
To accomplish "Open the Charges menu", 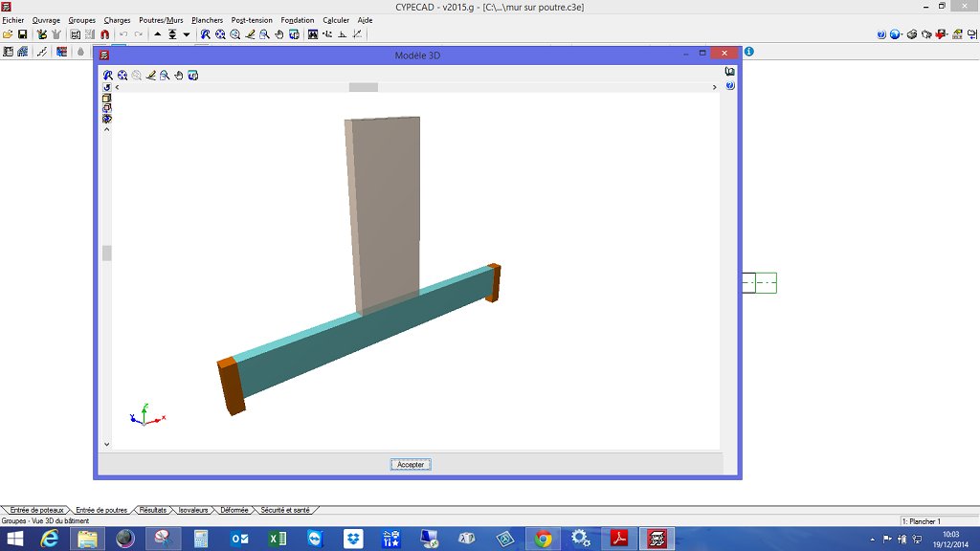I will pos(117,20).
